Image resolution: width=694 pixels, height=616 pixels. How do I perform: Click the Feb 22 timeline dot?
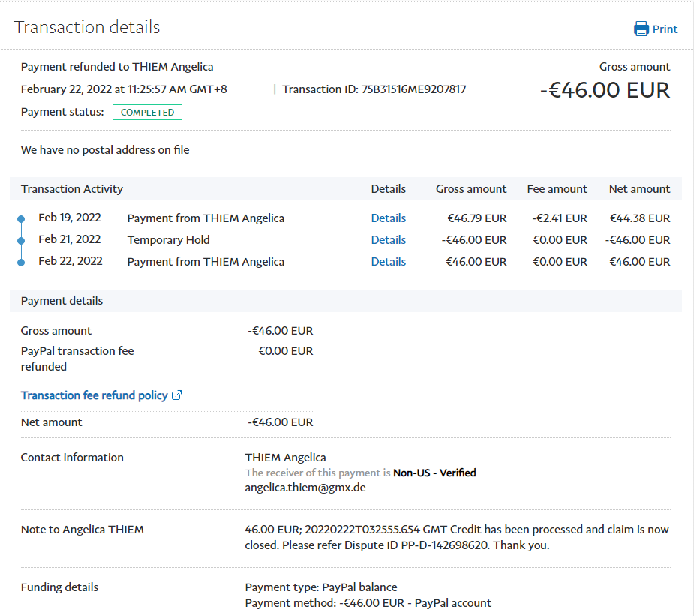click(21, 263)
